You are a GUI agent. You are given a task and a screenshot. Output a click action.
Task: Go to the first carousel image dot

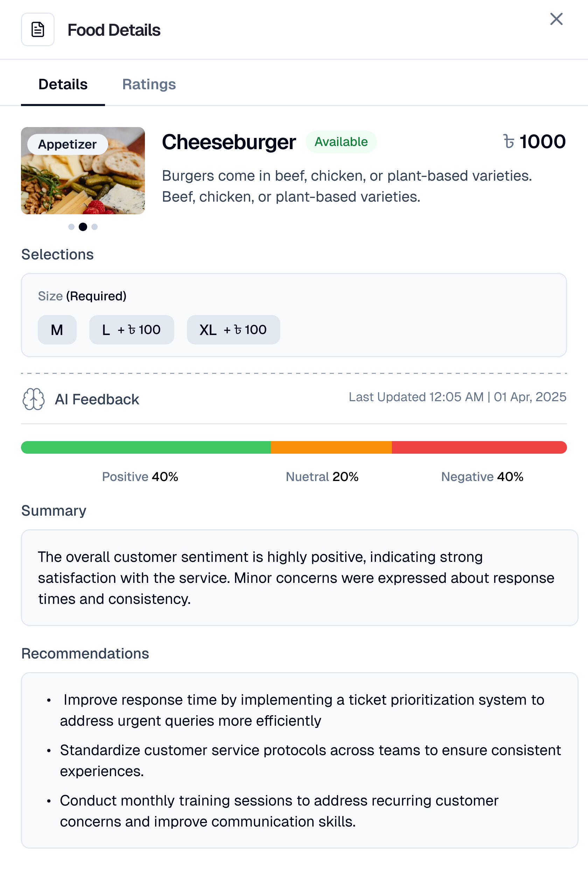pos(71,227)
